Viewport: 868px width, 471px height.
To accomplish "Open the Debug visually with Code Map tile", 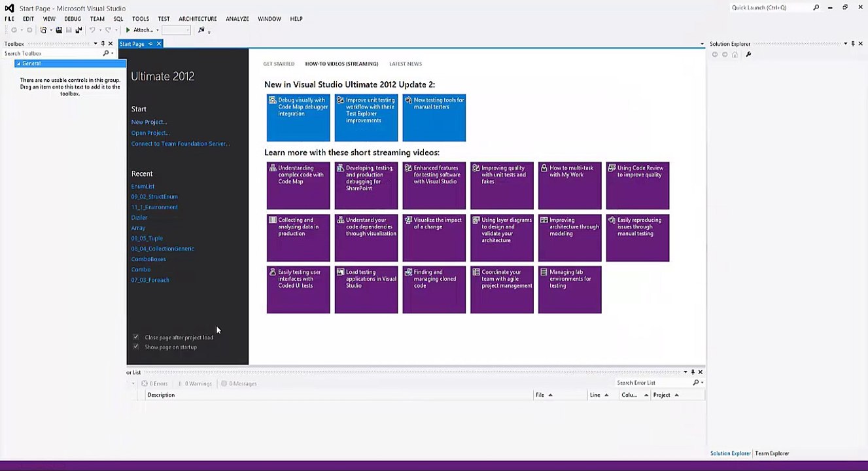I will pos(298,118).
